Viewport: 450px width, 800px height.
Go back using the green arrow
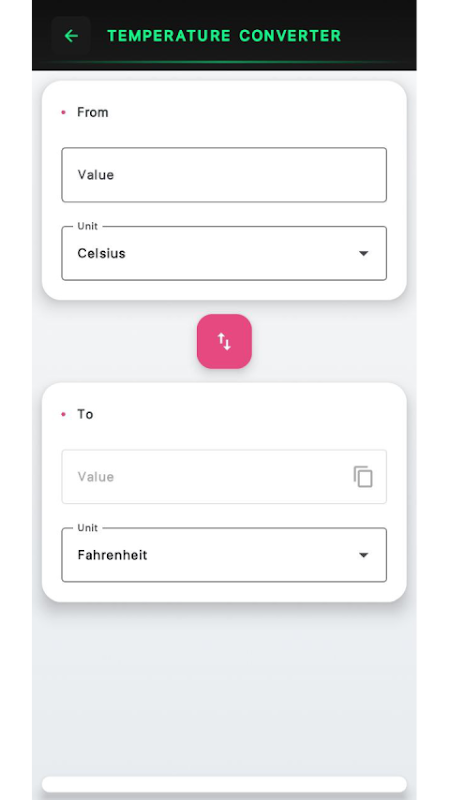pos(71,36)
